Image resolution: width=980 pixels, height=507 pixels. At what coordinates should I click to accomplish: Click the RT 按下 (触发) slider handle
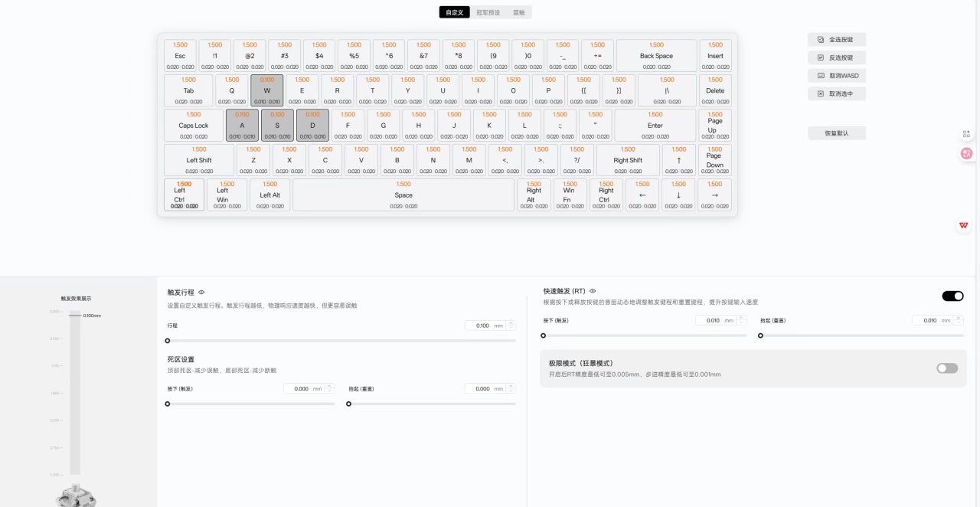tap(544, 335)
